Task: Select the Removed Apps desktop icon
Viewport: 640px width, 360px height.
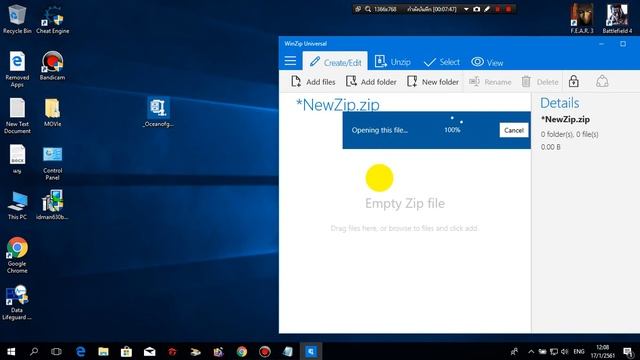Action: click(17, 69)
